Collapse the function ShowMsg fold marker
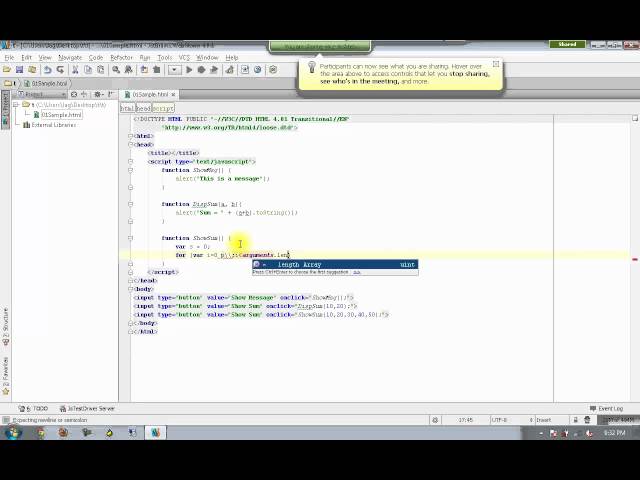This screenshot has height=480, width=640. 131,170
